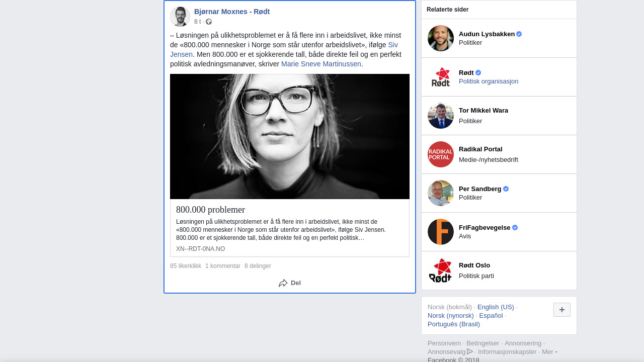This screenshot has height=362, width=644.
Task: Click the article description snippet text
Action: coord(281,230)
